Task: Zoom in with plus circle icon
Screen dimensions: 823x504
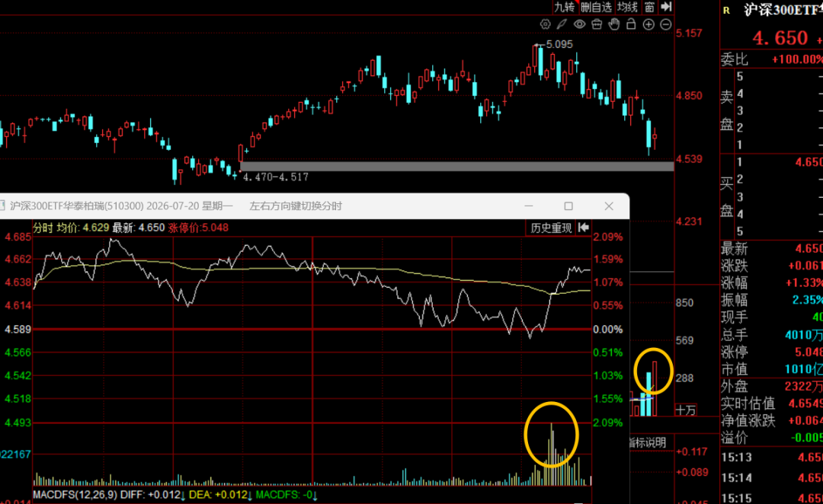Action: pos(648,24)
